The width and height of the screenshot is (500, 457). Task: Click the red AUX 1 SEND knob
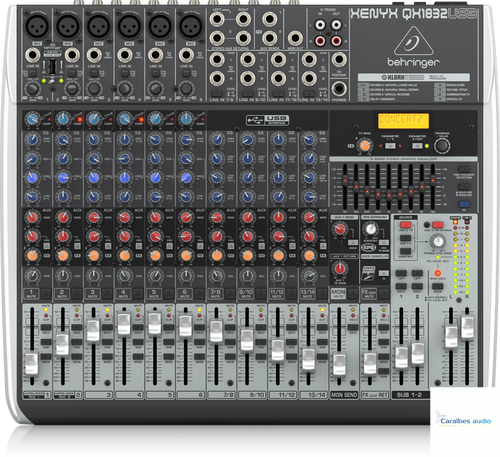click(x=340, y=229)
